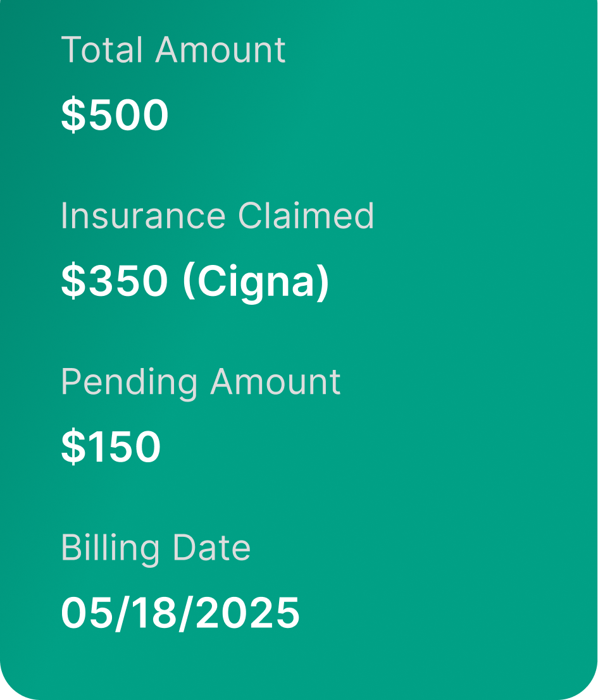Click the Cigna insurer name
Image resolution: width=598 pixels, height=700 pixels.
256,281
